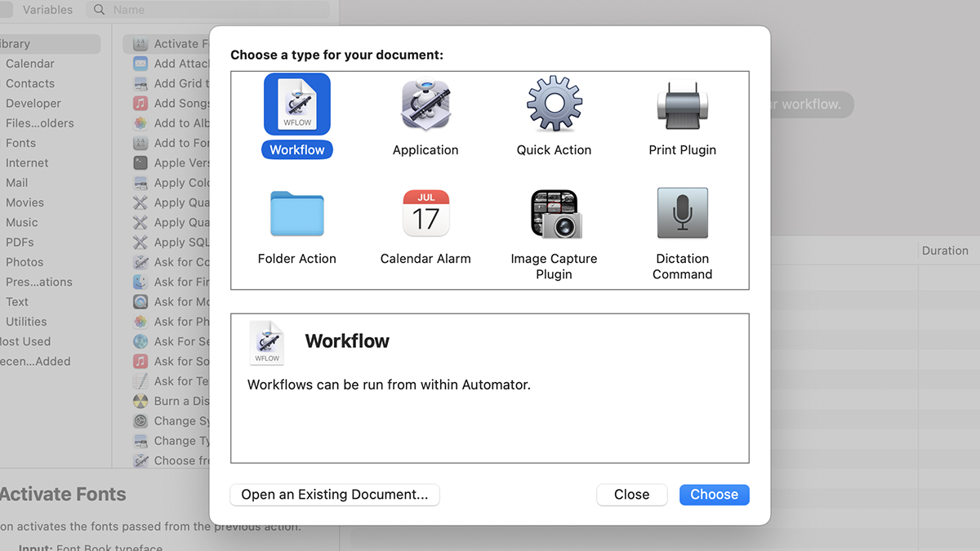
Task: Select the Dictation Command microphone icon
Action: [682, 213]
